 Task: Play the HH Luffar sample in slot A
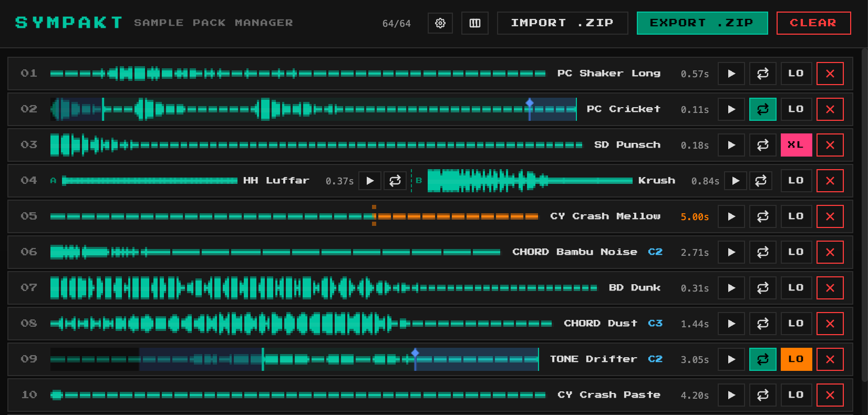pos(370,181)
